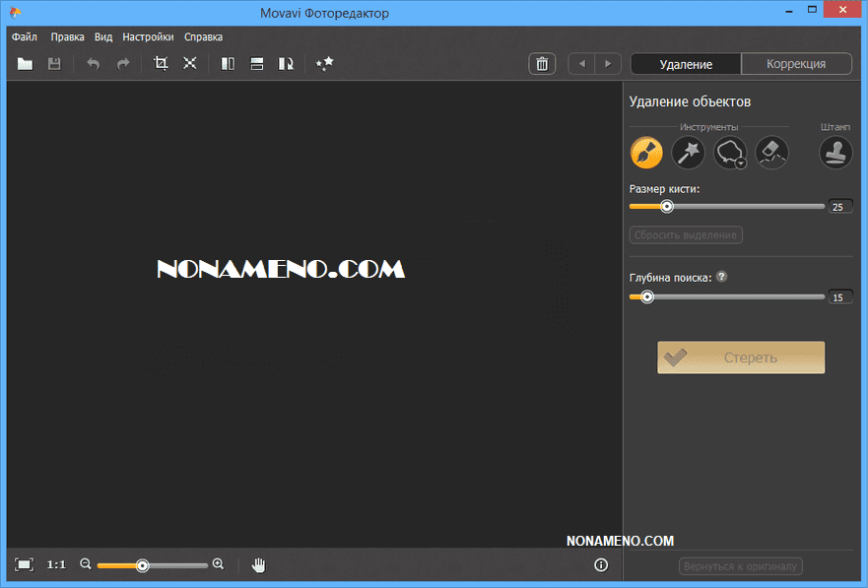Toggle the hand pan tool
The image size is (868, 588).
[259, 564]
